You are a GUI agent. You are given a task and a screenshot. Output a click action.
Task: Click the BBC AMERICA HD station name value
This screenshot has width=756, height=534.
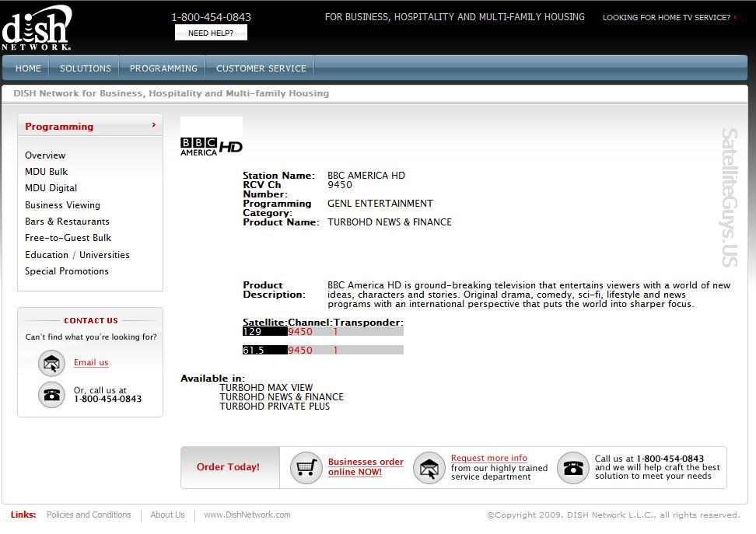[366, 176]
